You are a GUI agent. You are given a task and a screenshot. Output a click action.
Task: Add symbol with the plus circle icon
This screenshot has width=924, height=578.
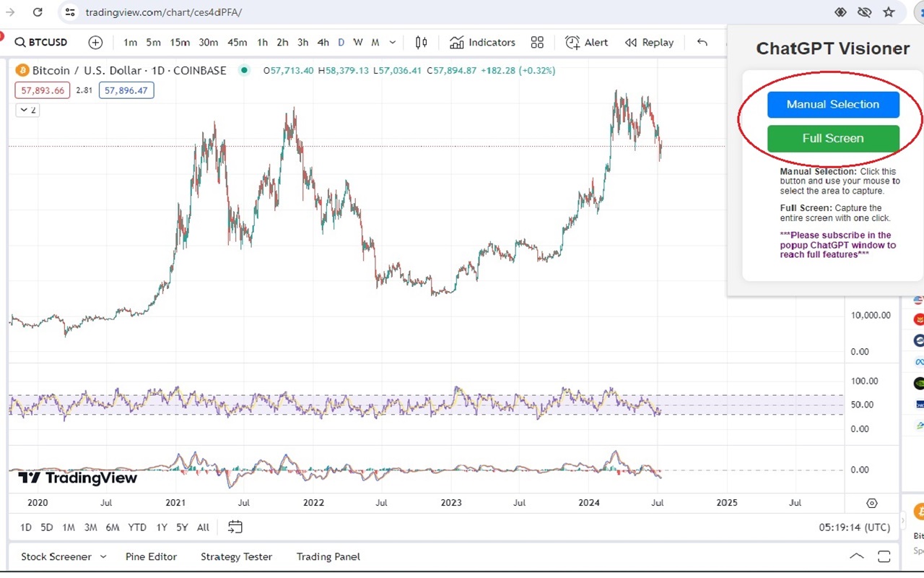click(x=95, y=43)
